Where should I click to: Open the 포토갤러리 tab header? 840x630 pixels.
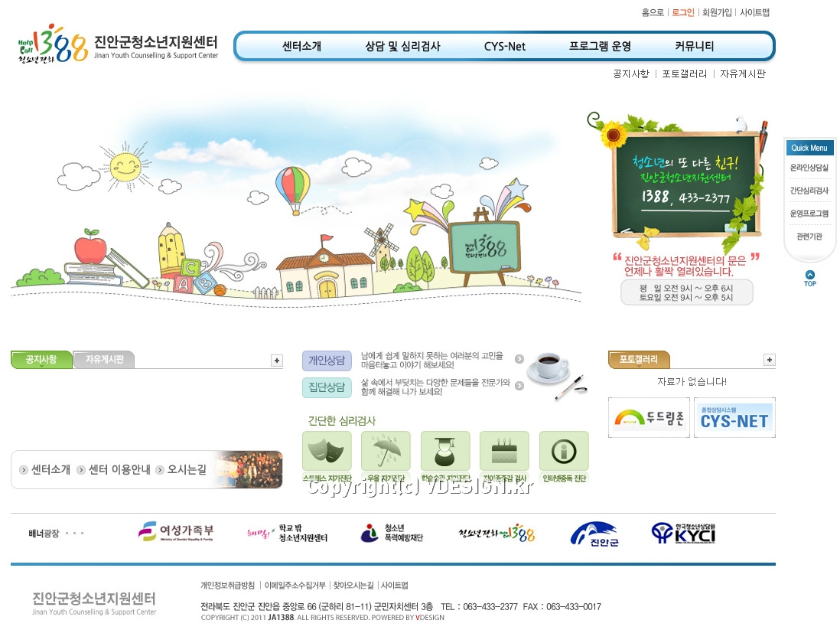[639, 359]
